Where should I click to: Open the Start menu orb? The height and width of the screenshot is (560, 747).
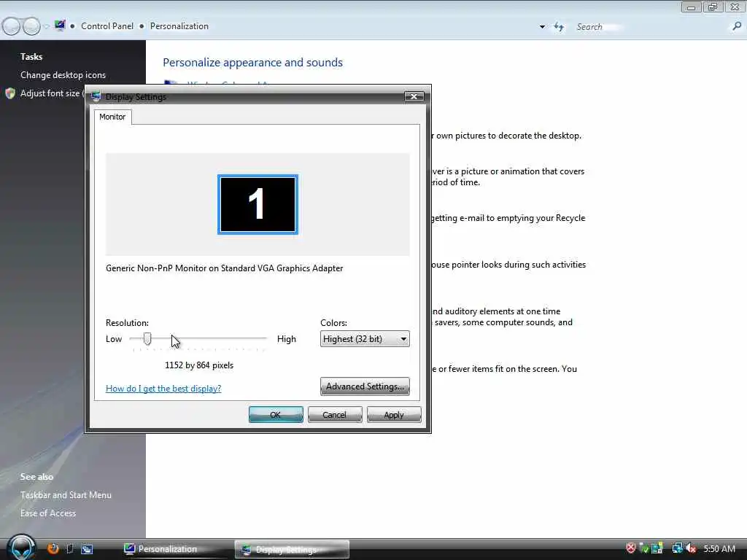point(21,548)
